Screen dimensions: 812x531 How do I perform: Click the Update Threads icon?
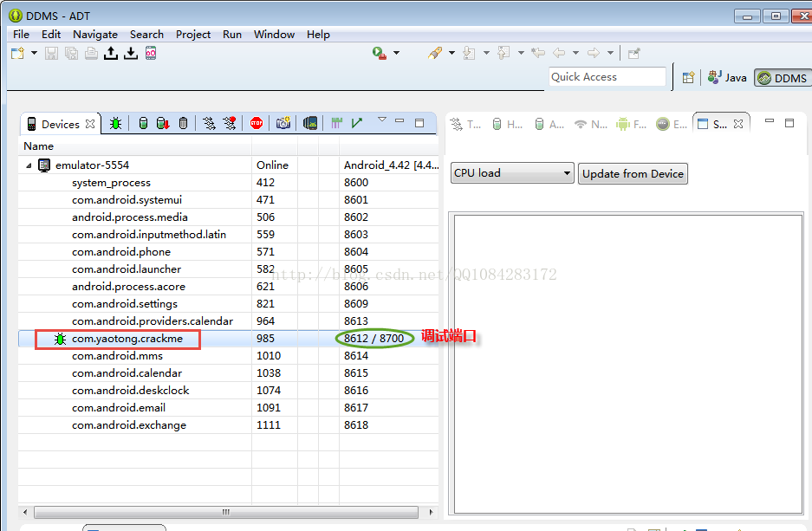coord(209,123)
